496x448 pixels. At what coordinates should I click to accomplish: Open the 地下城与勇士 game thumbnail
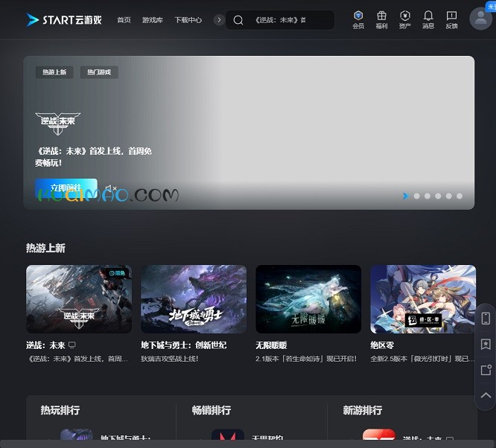click(194, 299)
